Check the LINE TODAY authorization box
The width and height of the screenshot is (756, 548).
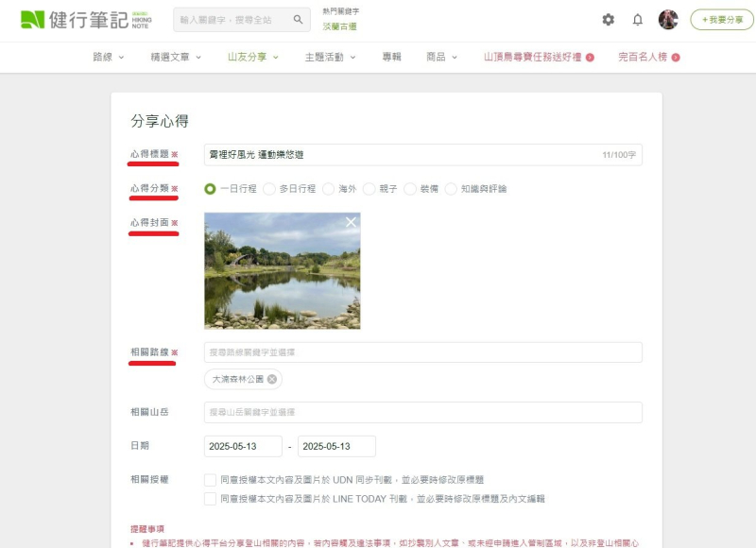(210, 499)
